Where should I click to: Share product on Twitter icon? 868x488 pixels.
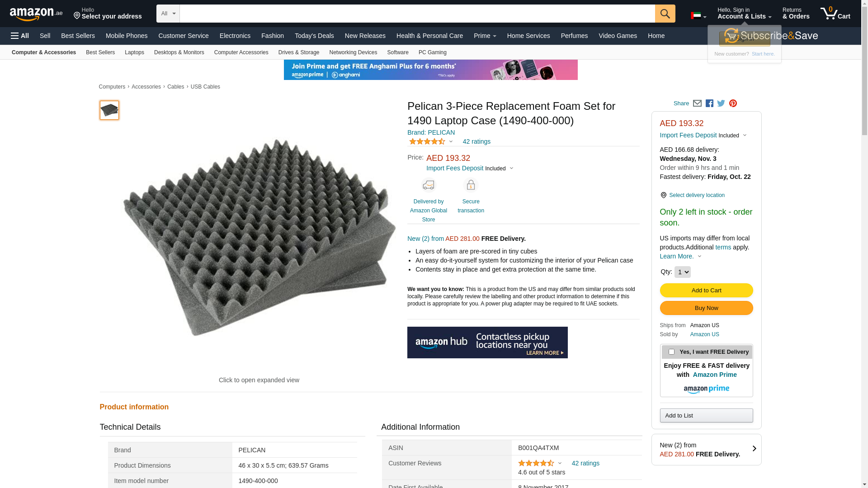tap(721, 103)
